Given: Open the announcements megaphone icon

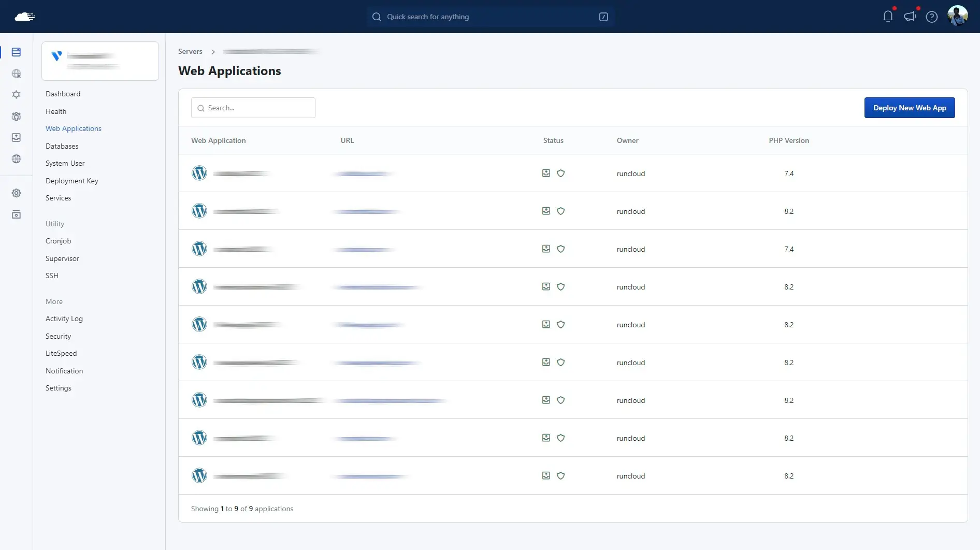Looking at the screenshot, I should tap(910, 17).
